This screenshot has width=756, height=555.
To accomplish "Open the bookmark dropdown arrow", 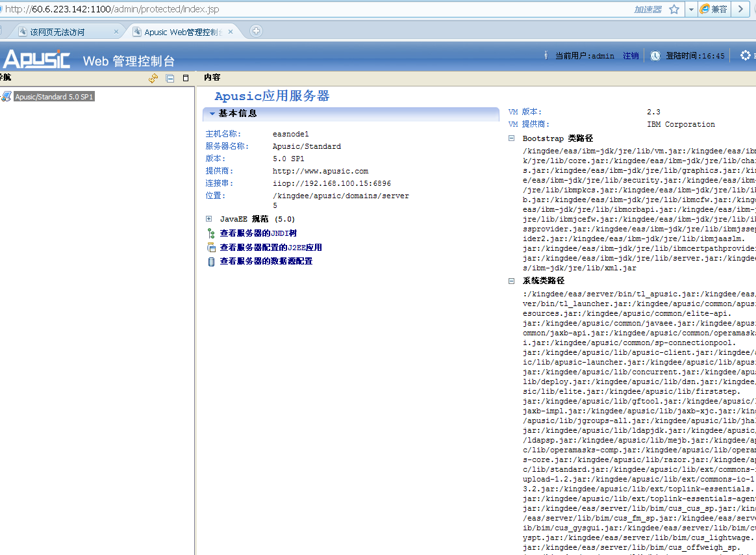I will (x=692, y=9).
